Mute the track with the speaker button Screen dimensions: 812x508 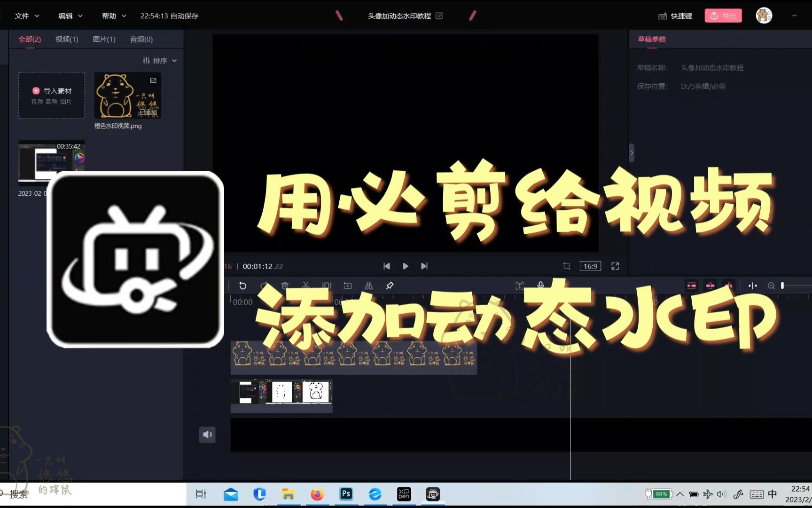(x=207, y=435)
